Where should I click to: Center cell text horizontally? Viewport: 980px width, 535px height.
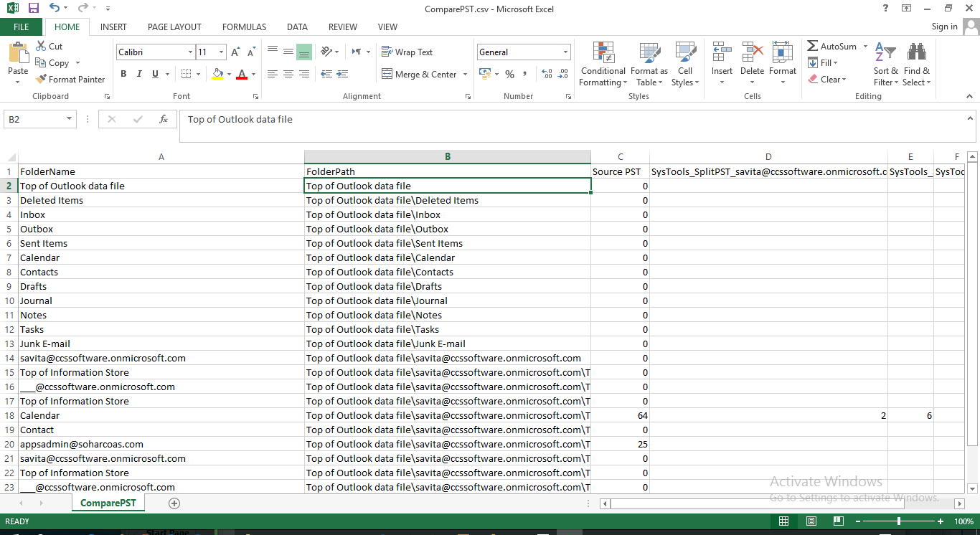(288, 74)
